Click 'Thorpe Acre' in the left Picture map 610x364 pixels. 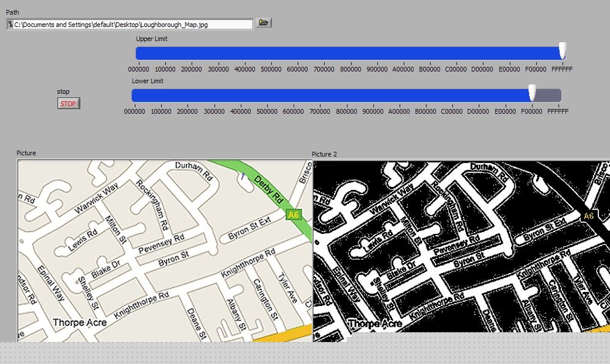coord(80,322)
